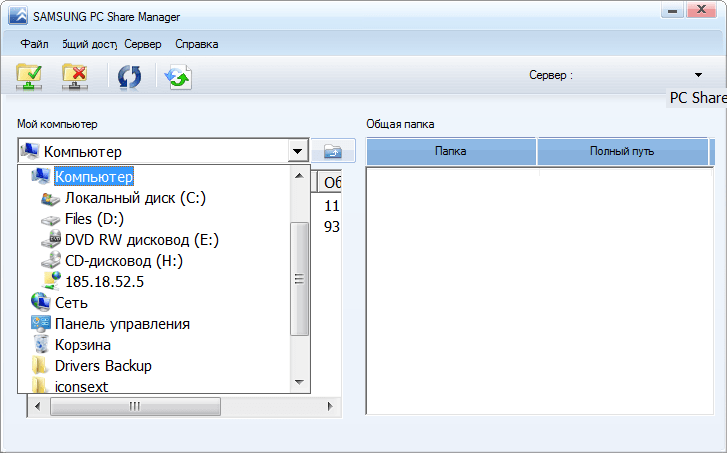Select Files (D:) in the dropdown list

point(94,219)
